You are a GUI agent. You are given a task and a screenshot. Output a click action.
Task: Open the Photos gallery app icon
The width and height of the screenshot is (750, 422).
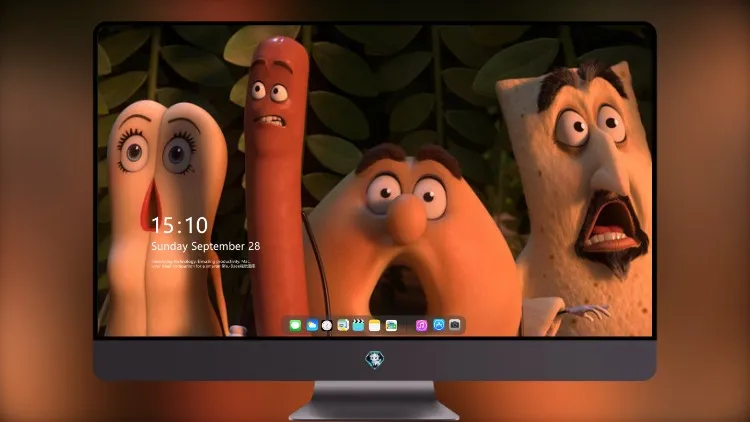pyautogui.click(x=391, y=325)
